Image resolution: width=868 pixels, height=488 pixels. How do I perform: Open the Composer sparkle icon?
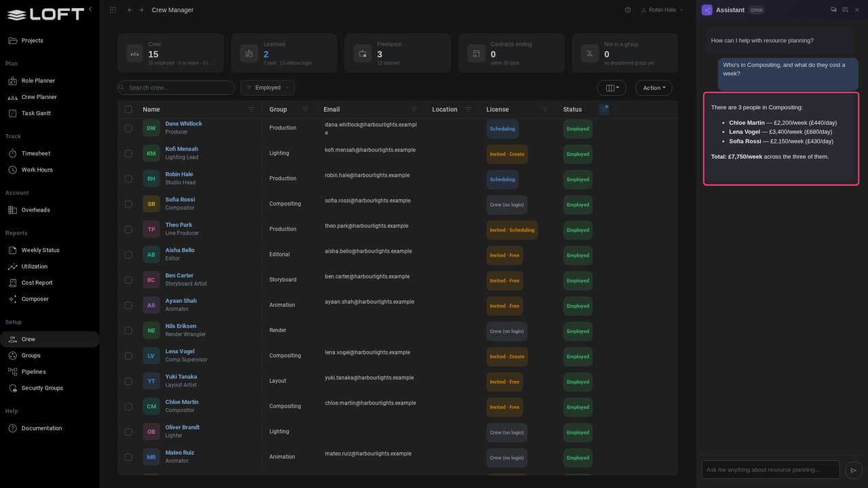(x=13, y=299)
